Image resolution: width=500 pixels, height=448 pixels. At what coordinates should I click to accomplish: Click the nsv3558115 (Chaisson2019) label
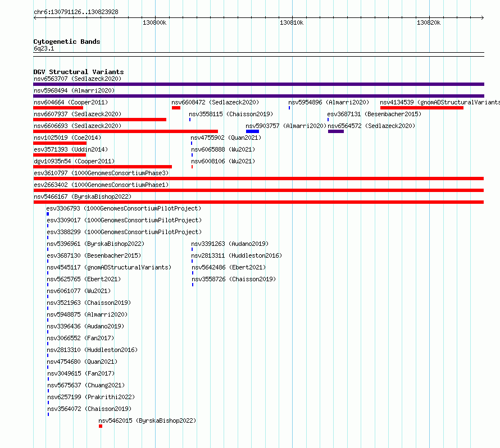231,114
